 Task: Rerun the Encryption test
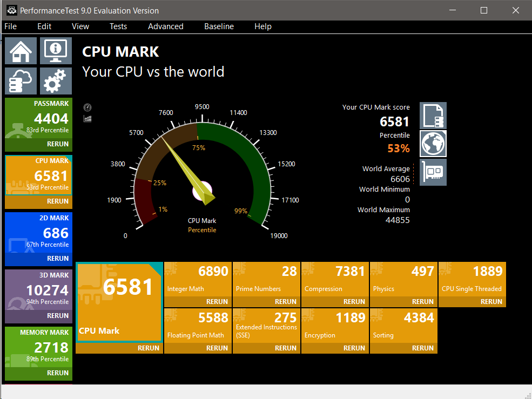(x=354, y=348)
